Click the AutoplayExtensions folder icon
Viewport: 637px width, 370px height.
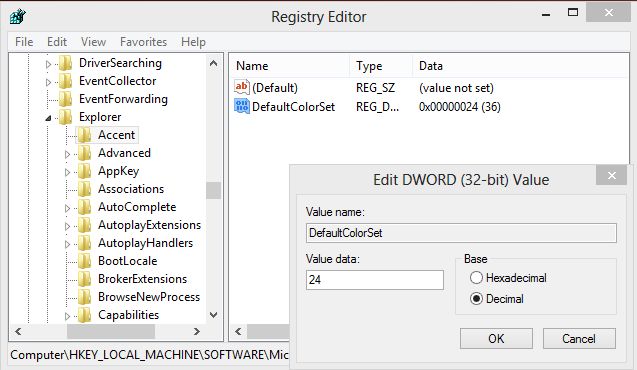pyautogui.click(x=84, y=225)
